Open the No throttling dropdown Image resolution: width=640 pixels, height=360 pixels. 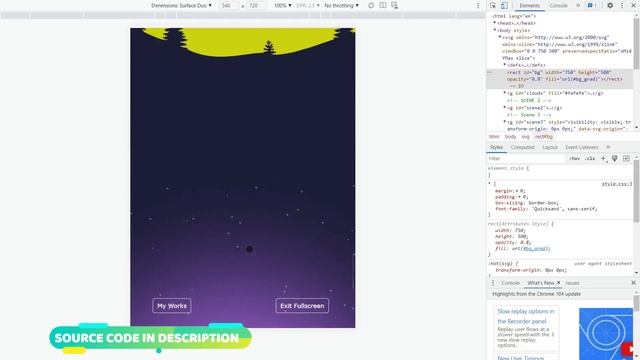point(342,6)
